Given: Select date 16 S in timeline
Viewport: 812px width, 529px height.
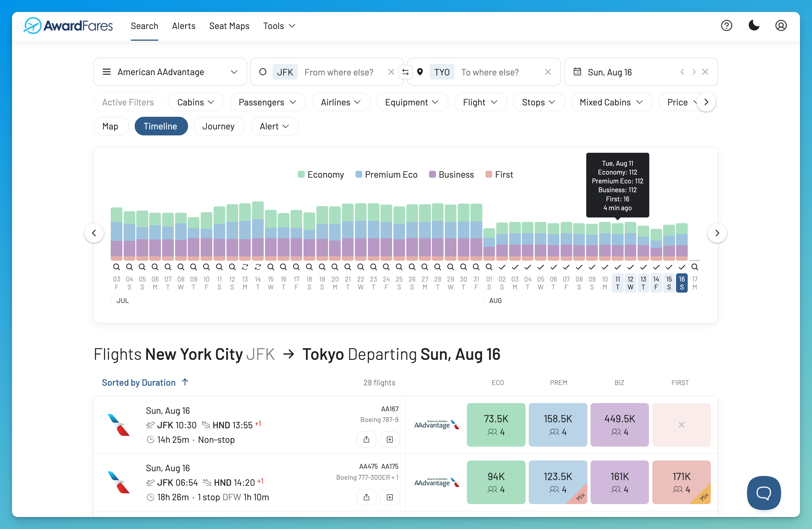Looking at the screenshot, I should [x=682, y=283].
